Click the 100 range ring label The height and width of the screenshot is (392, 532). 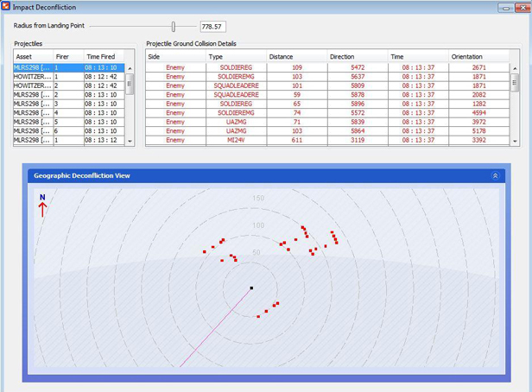[x=258, y=225]
